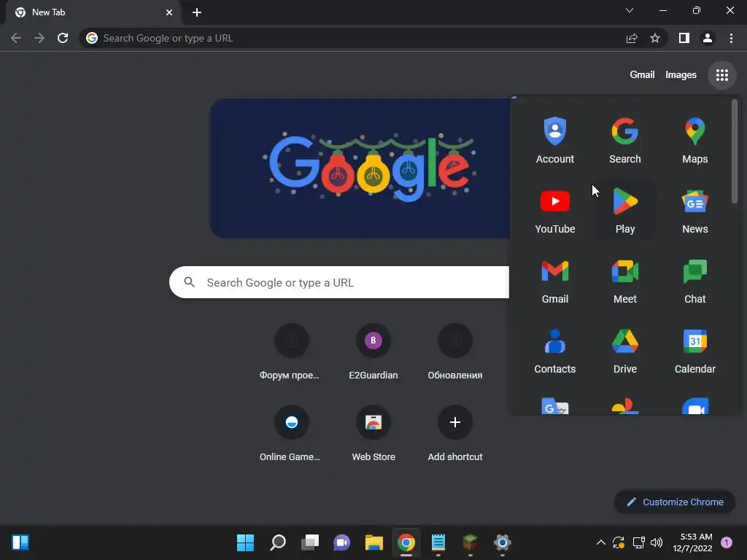
Task: Open Google Duo video camera icon
Action: (x=694, y=406)
